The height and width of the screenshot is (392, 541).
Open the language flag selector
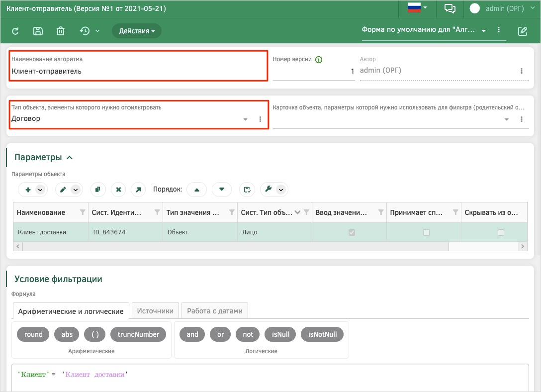click(x=417, y=8)
